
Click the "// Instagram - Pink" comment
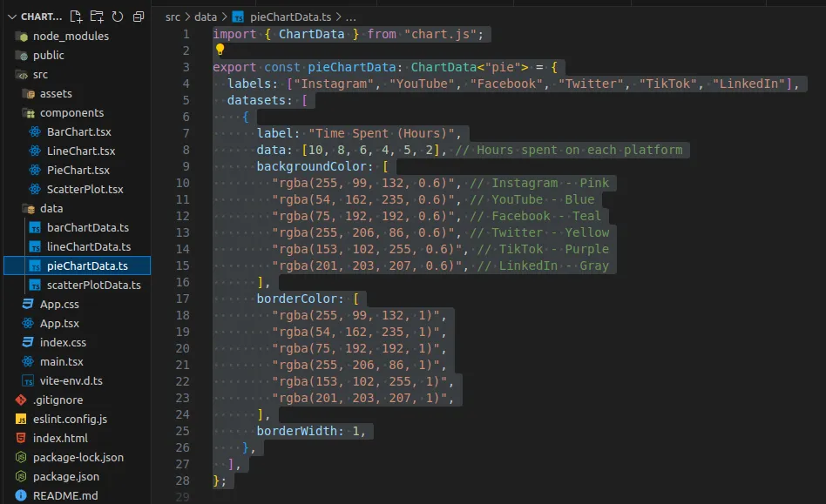click(539, 183)
